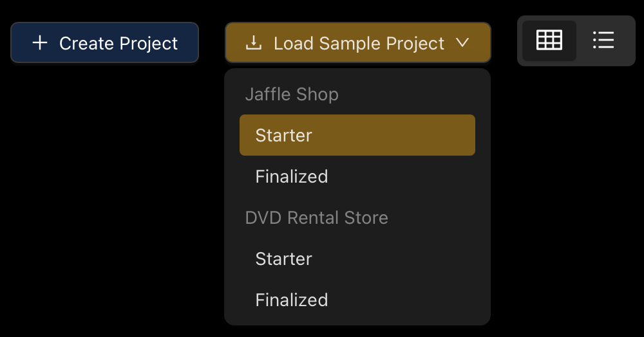Switch to the bulleted list view icon
This screenshot has width=644, height=337.
[603, 41]
